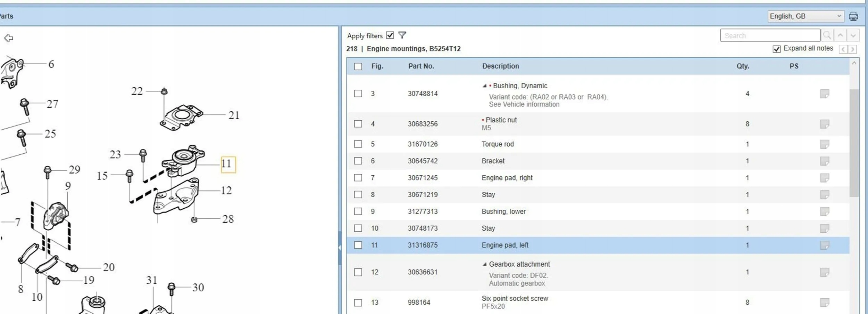This screenshot has width=868, height=314.
Task: Tick checkbox for Bracket 30645742
Action: [358, 161]
